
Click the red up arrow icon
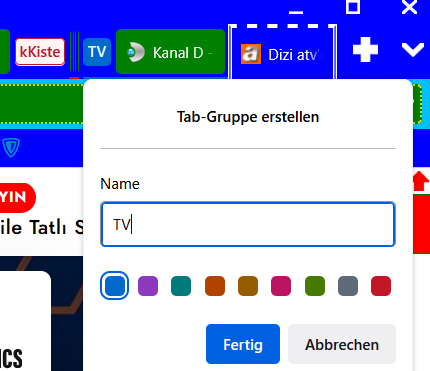[421, 181]
